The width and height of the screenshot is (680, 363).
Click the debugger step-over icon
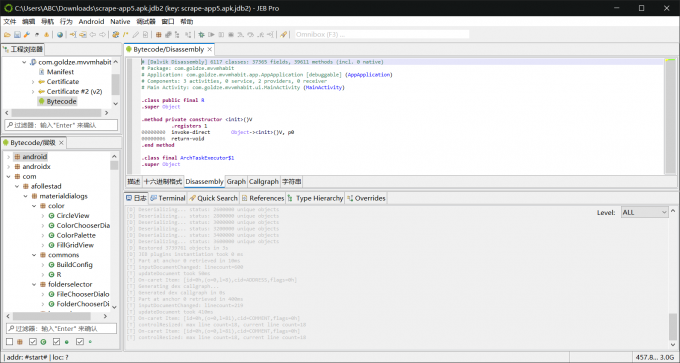250,35
